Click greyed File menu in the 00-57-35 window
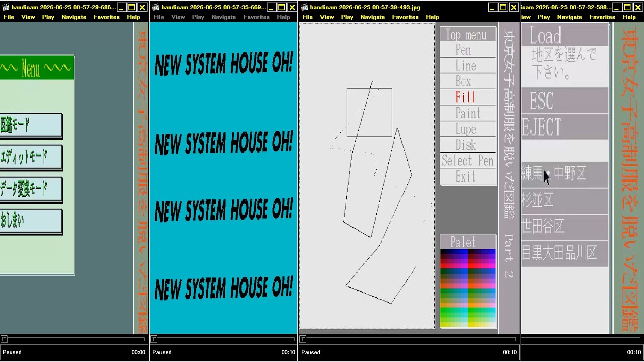Image resolution: width=644 pixels, height=362 pixels. [159, 17]
